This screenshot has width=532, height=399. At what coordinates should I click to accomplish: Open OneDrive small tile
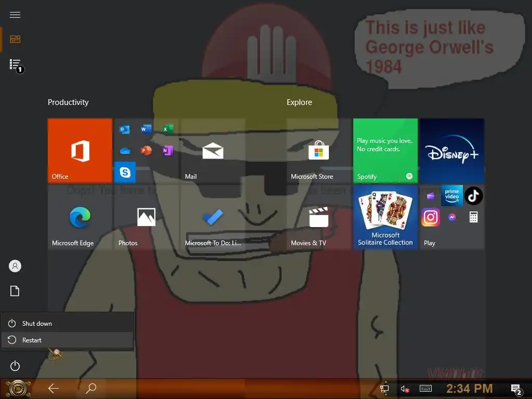click(125, 151)
